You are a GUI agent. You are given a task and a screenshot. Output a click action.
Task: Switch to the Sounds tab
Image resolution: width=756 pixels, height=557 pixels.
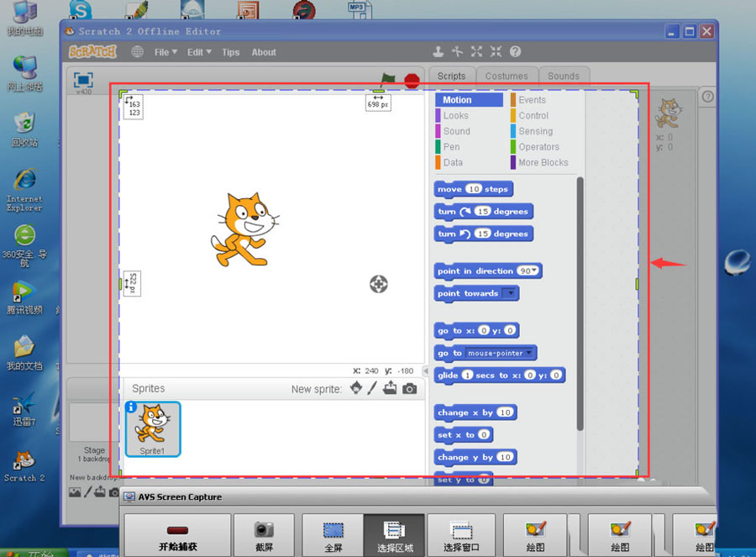563,76
